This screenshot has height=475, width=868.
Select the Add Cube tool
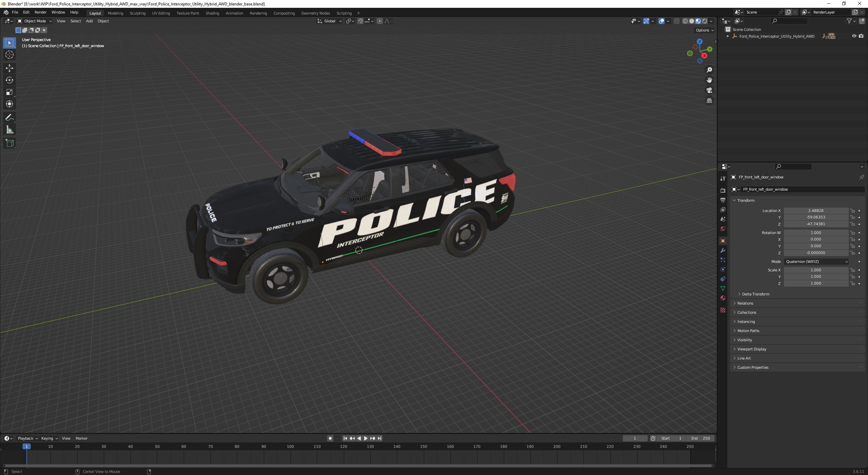click(9, 143)
